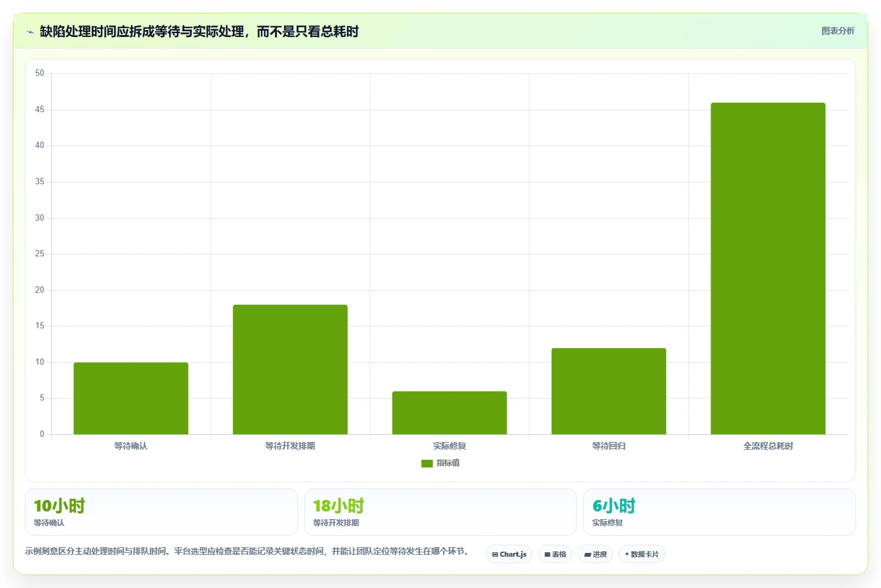The height and width of the screenshot is (588, 881).
Task: Click the Chart.js tag chip
Action: (x=509, y=554)
